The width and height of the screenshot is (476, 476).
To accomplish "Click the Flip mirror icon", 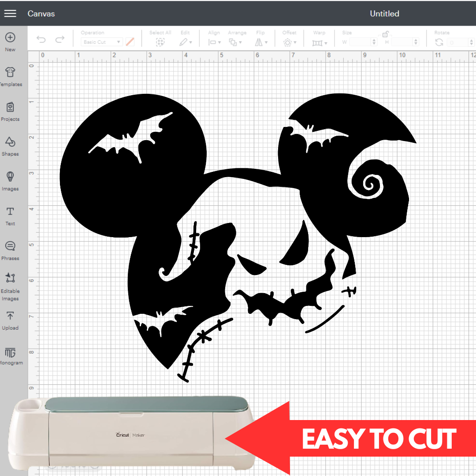I will 259,42.
